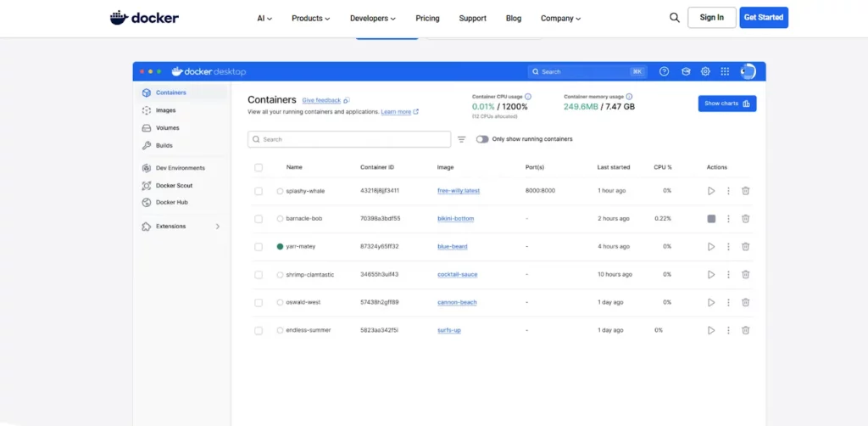
Task: Click the filter icon beside container search
Action: (462, 139)
